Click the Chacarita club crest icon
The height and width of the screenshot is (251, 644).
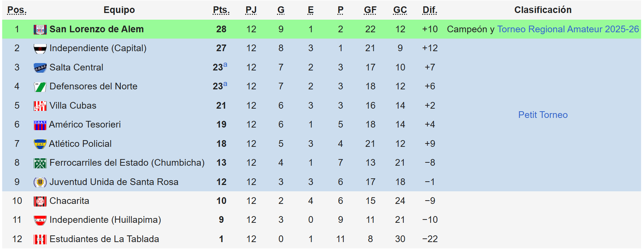click(x=40, y=201)
